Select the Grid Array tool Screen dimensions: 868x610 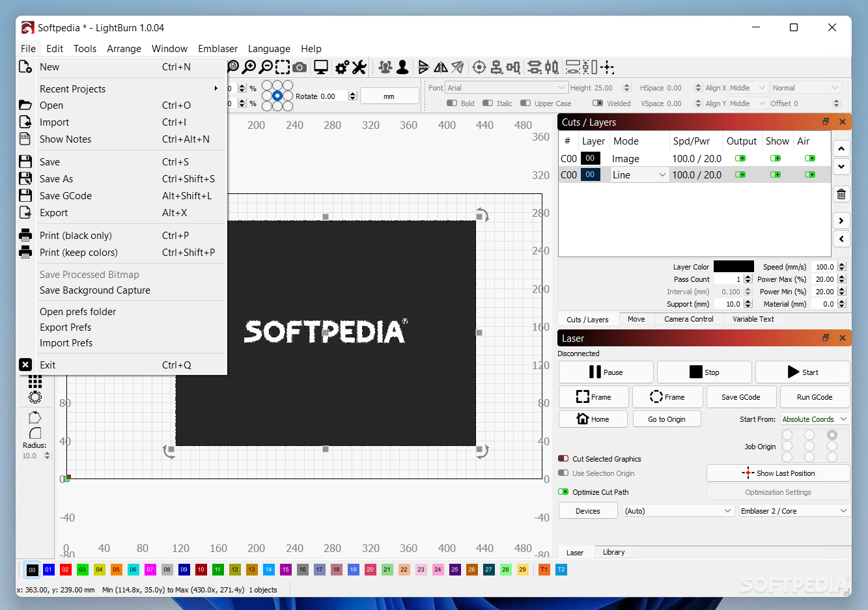[x=35, y=382]
